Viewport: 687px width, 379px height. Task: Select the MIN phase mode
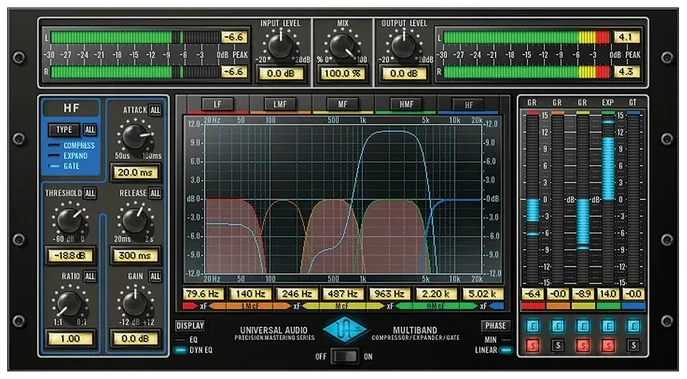(x=497, y=340)
